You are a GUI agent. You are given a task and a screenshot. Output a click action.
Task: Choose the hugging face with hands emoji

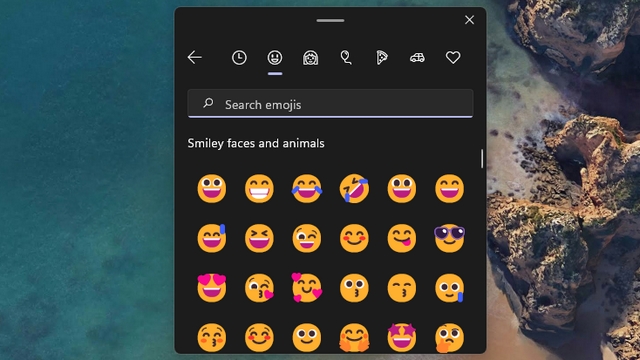(x=354, y=338)
